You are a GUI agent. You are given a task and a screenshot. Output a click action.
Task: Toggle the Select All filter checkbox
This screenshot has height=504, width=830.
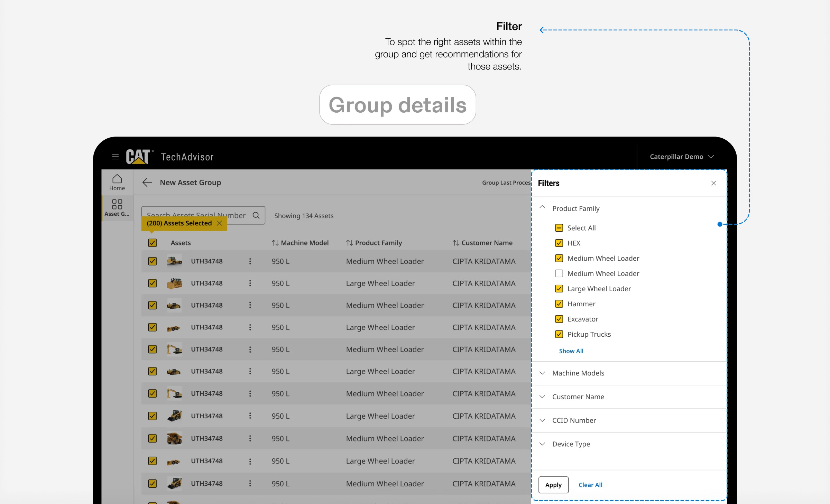tap(559, 228)
